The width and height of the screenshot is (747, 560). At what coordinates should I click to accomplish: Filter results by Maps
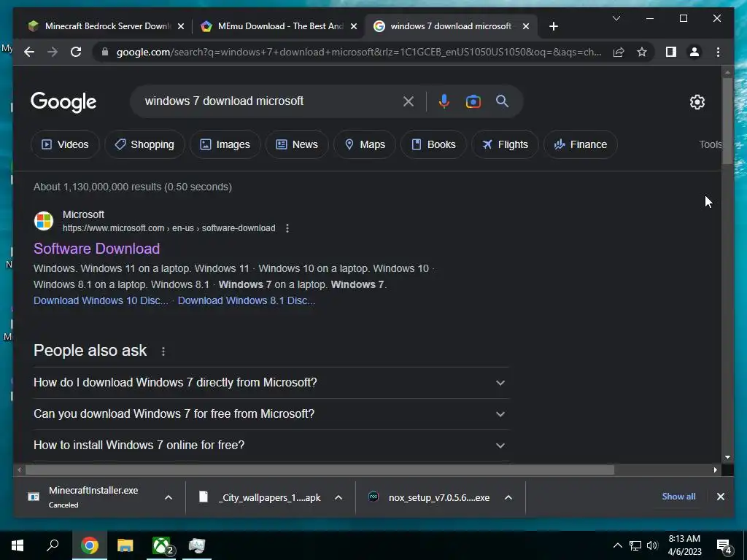click(x=365, y=144)
